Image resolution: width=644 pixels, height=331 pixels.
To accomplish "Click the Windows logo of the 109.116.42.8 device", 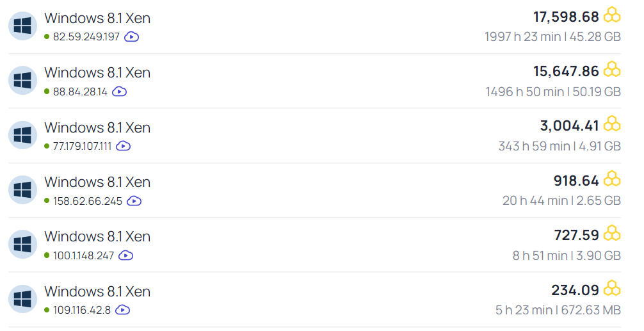I will coord(22,300).
